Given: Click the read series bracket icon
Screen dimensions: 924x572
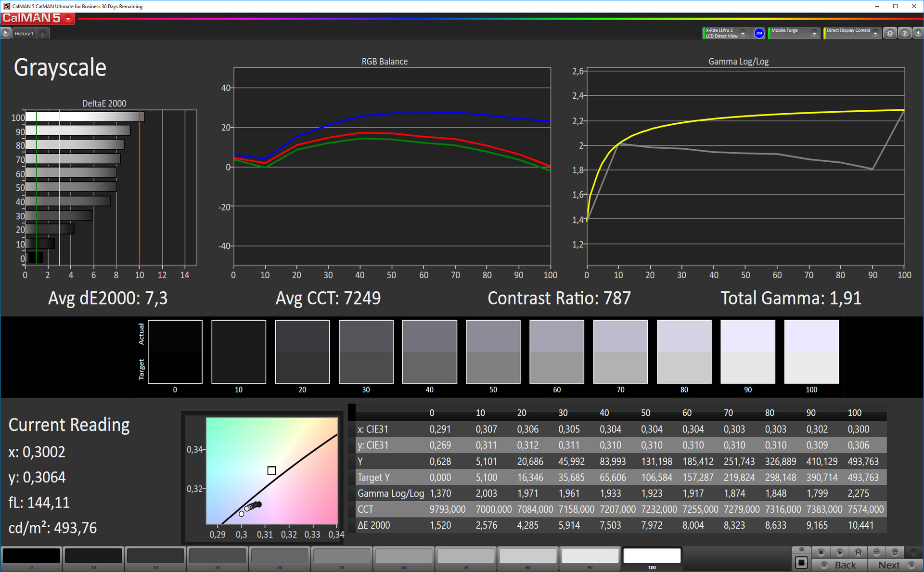Looking at the screenshot, I should pos(858,552).
